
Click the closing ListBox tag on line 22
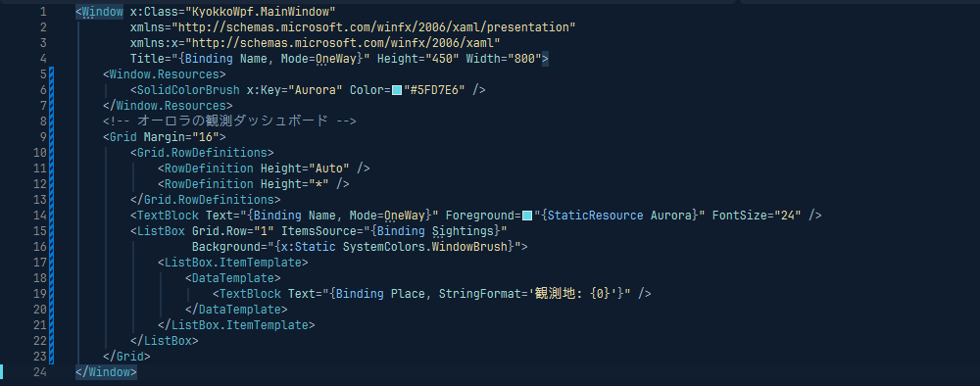pyautogui.click(x=165, y=341)
